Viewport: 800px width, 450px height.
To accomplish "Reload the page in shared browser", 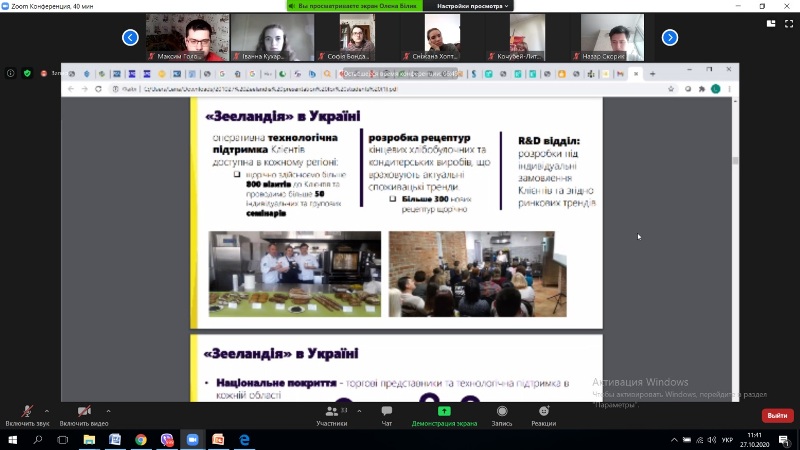I will point(98,89).
